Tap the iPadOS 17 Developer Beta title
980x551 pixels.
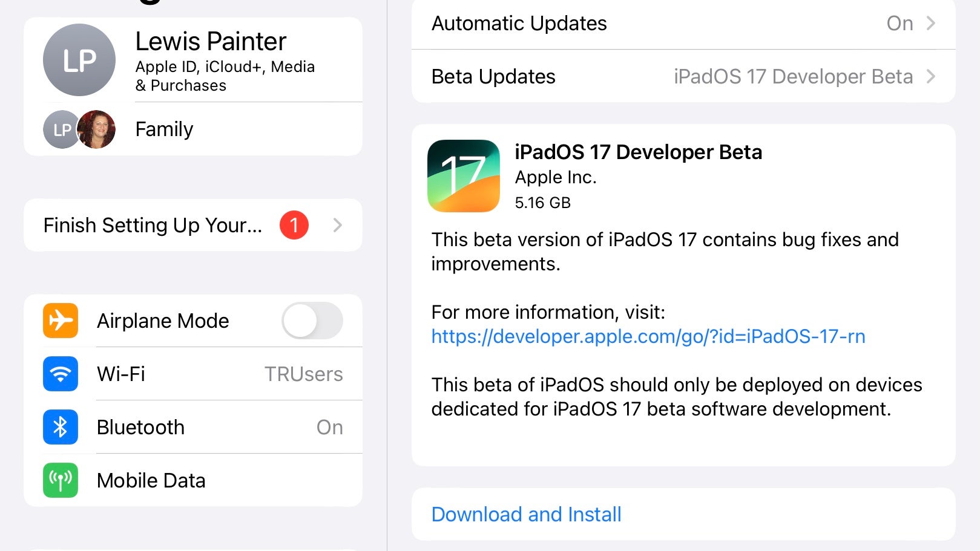638,152
